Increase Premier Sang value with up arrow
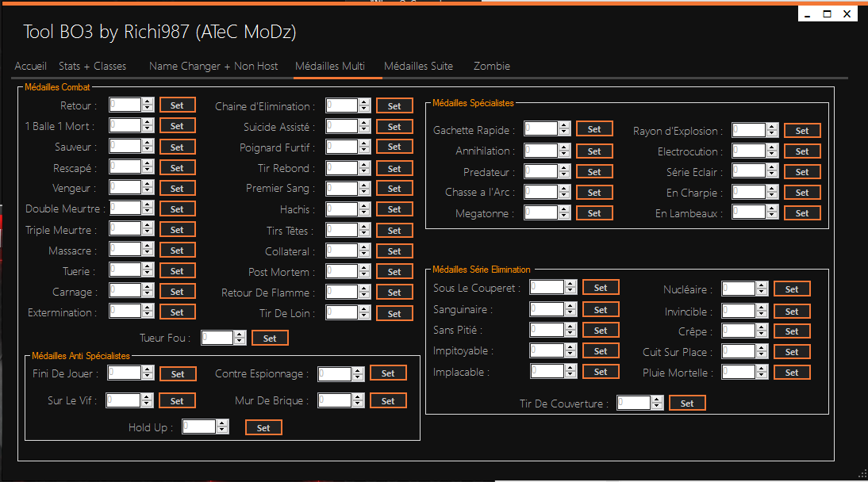Viewport: 868px width, 482px height. click(x=364, y=185)
